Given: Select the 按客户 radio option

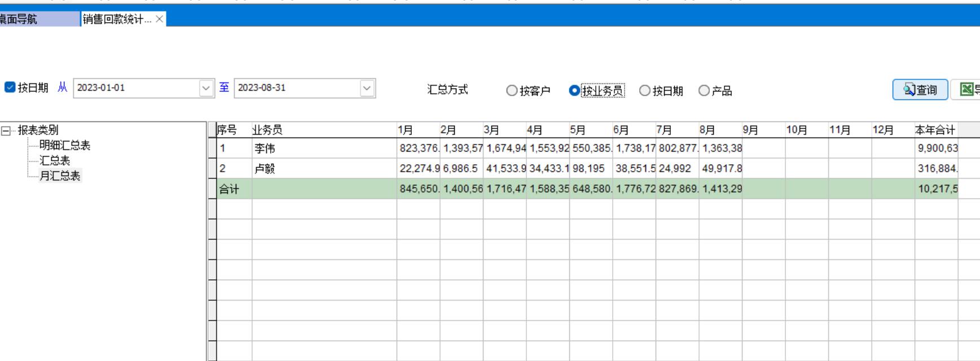Looking at the screenshot, I should pos(512,91).
